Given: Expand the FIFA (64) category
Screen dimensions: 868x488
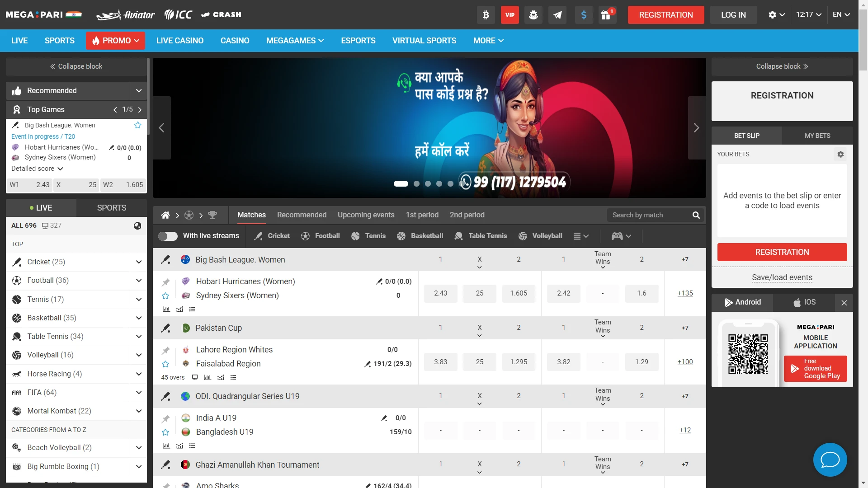Looking at the screenshot, I should click(x=139, y=393).
